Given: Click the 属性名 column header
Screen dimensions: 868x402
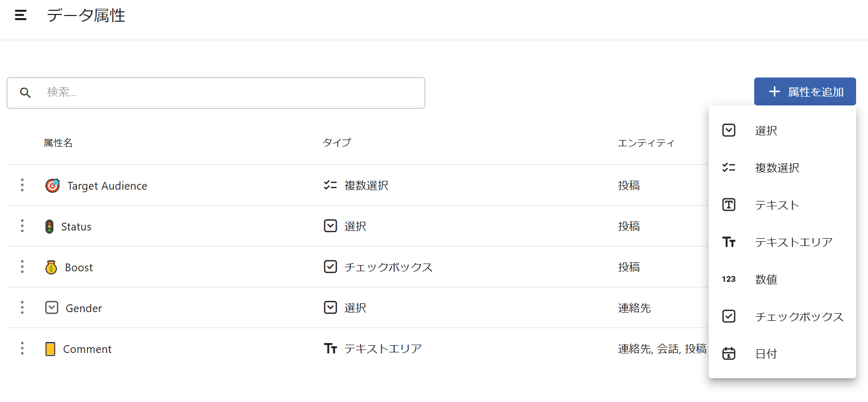Looking at the screenshot, I should [58, 143].
